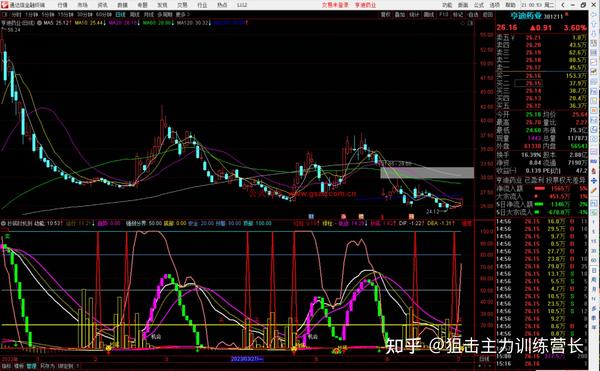Switch chart to 15分钟 period
Image resolution: width=600 pixels, height=371 pixels.
pyautogui.click(x=66, y=15)
